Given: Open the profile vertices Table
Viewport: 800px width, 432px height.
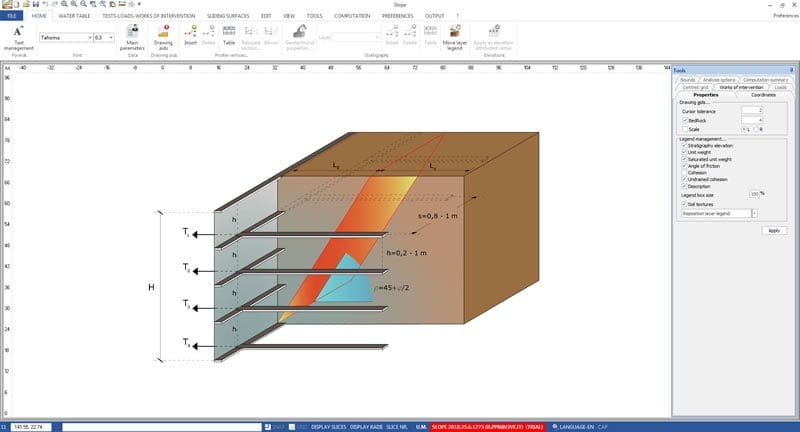Looking at the screenshot, I should pos(229,37).
